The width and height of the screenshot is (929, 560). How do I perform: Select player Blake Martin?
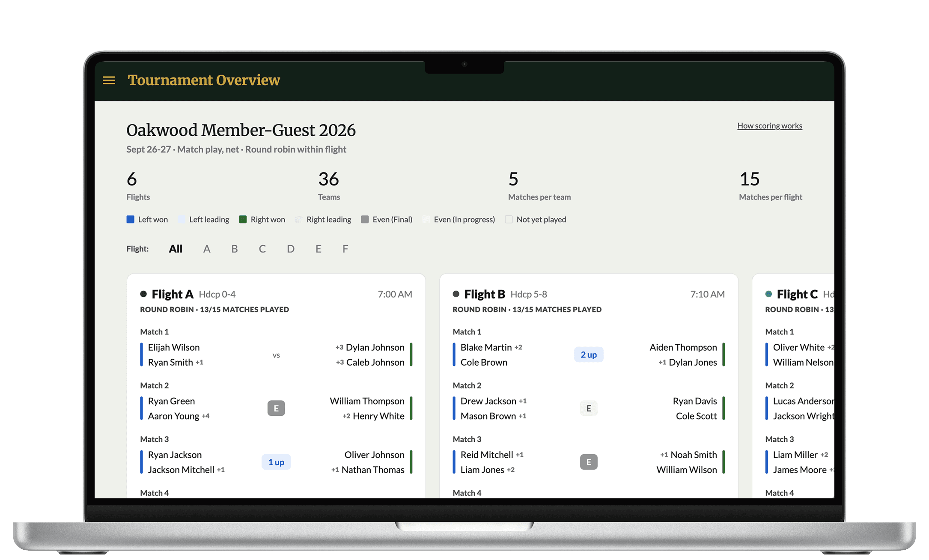click(486, 347)
